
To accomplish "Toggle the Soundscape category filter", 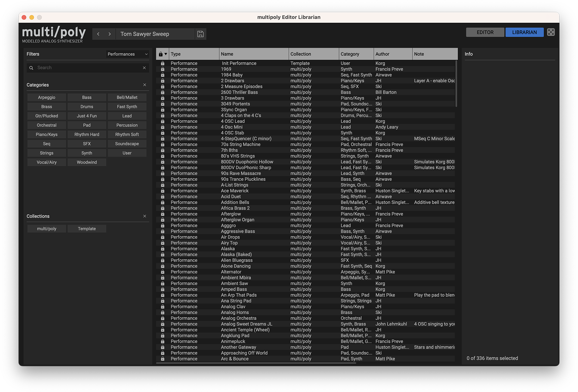I will pos(127,144).
